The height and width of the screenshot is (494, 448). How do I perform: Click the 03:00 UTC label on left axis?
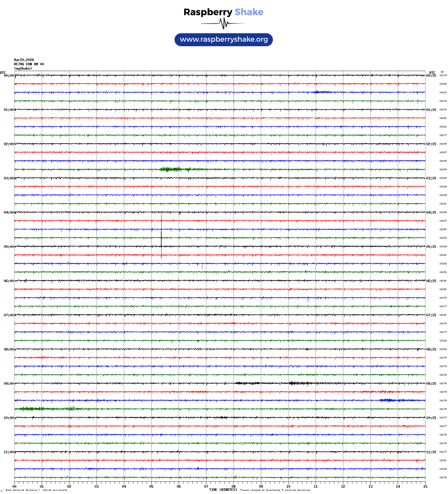tap(9, 178)
